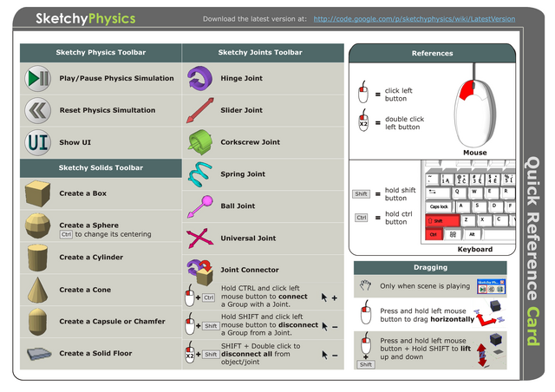Select the Capsule or Chamfer icon

[x=37, y=322]
